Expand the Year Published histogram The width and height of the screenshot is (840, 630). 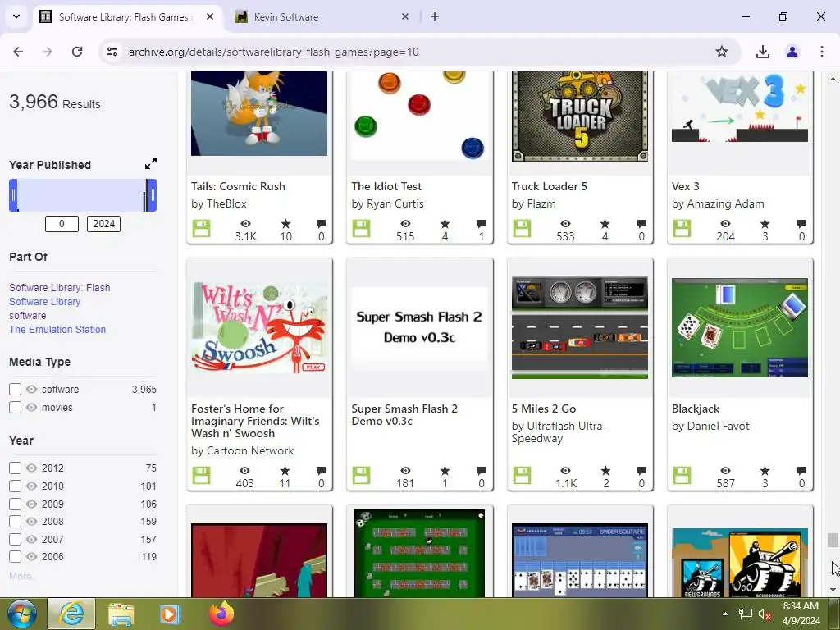click(151, 163)
